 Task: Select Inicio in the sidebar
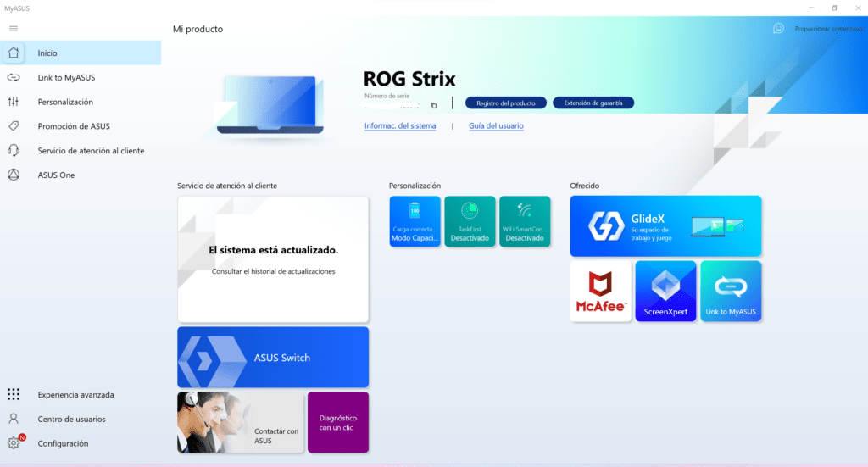(81, 53)
